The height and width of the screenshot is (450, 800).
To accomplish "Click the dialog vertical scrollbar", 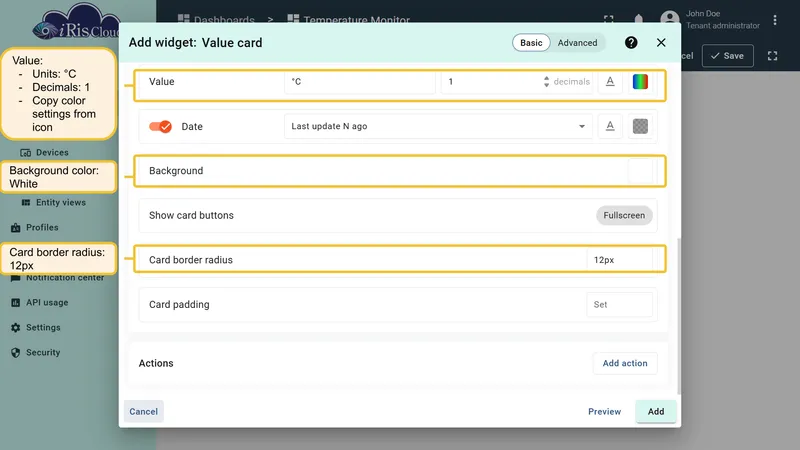I will (679, 315).
